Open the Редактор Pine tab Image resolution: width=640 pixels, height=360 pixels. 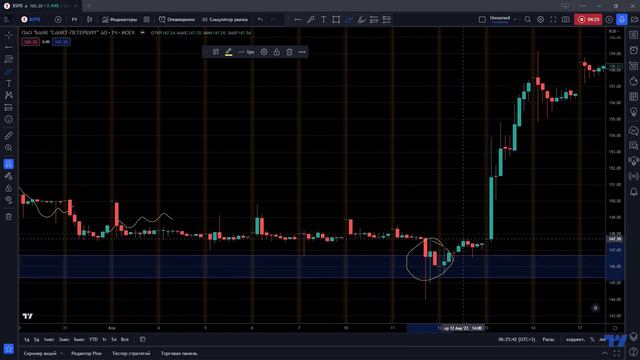coord(86,353)
